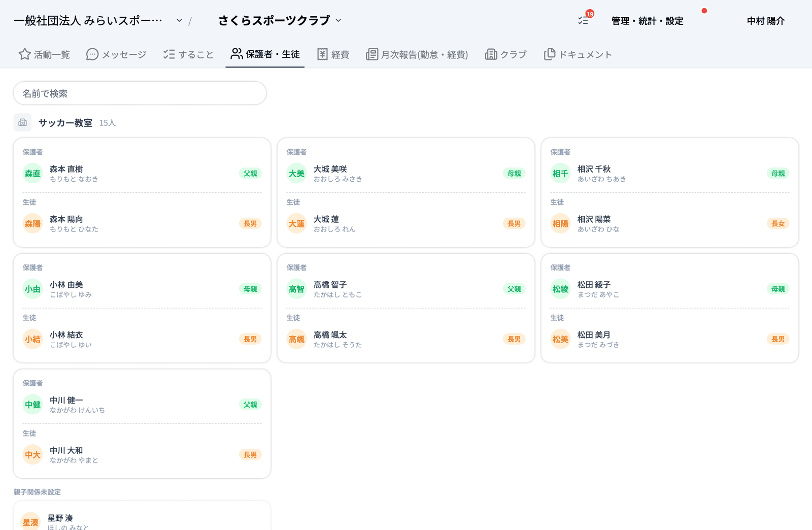The width and height of the screenshot is (812, 530).
Task: Select guardian 小林 由美
Action: point(142,289)
